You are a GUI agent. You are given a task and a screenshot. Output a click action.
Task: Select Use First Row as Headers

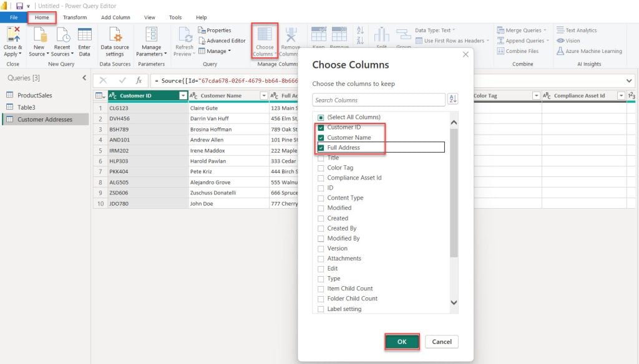tap(452, 41)
